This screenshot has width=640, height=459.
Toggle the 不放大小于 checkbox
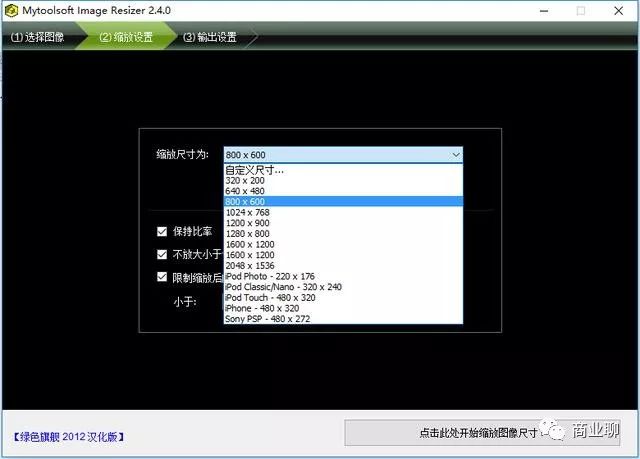[162, 255]
